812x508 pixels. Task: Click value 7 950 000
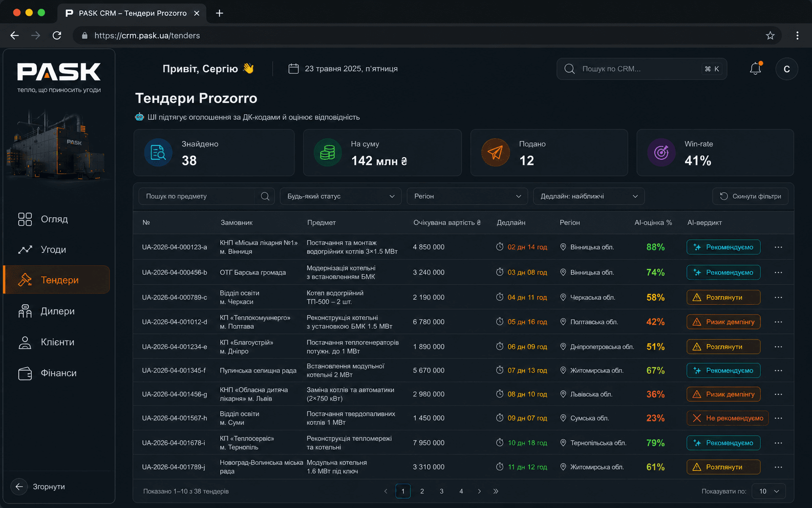429,443
